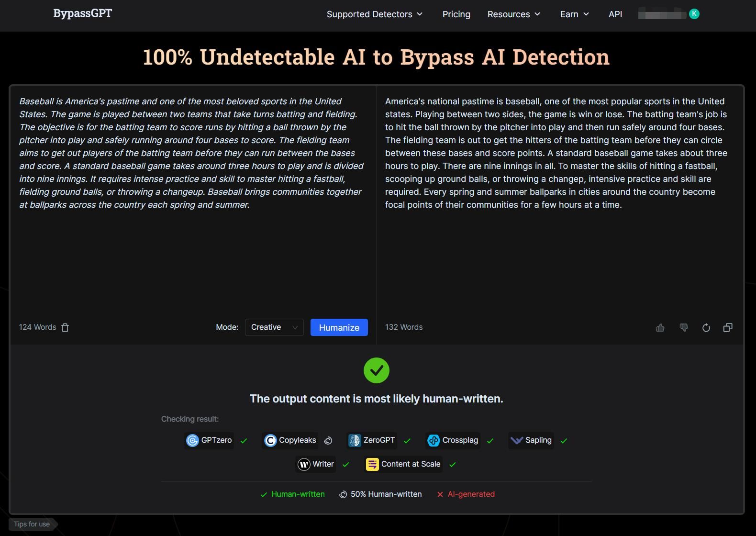This screenshot has width=756, height=536.
Task: Click the regenerate output icon
Action: pyautogui.click(x=706, y=327)
